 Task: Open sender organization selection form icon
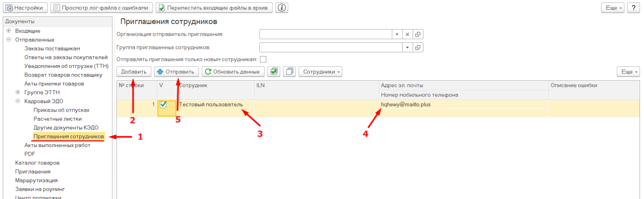[x=418, y=35]
